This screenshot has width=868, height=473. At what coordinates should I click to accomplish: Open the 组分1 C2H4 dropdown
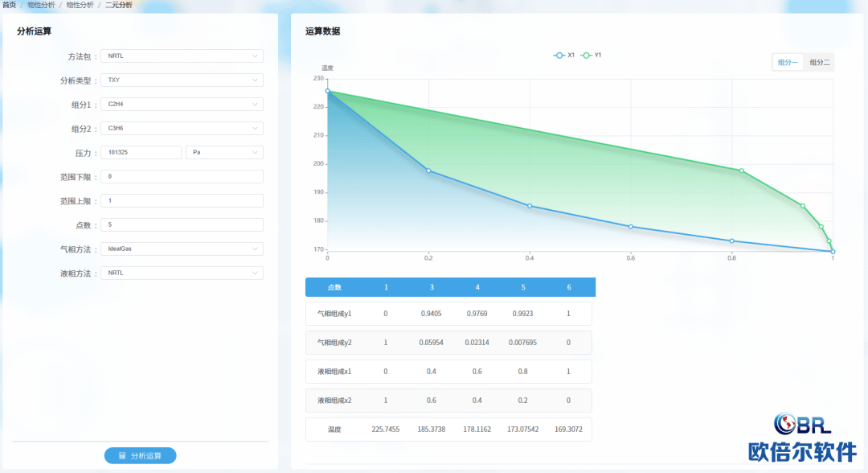pos(182,104)
